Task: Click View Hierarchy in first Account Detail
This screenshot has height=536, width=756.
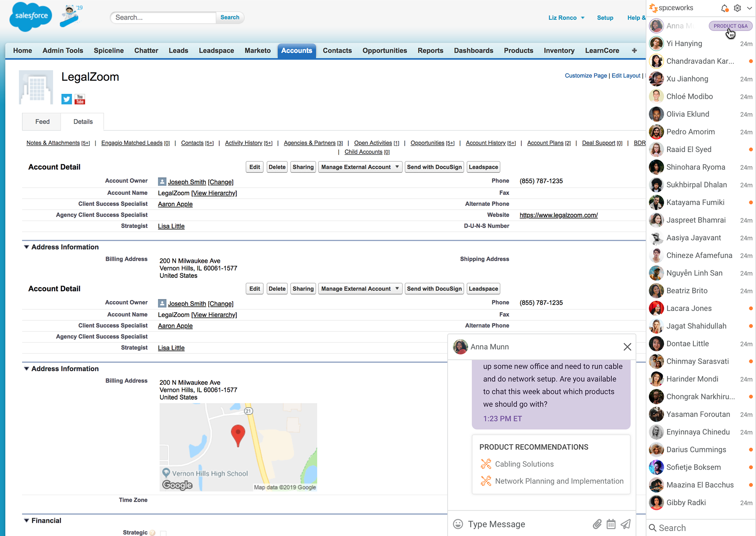Action: 214,193
